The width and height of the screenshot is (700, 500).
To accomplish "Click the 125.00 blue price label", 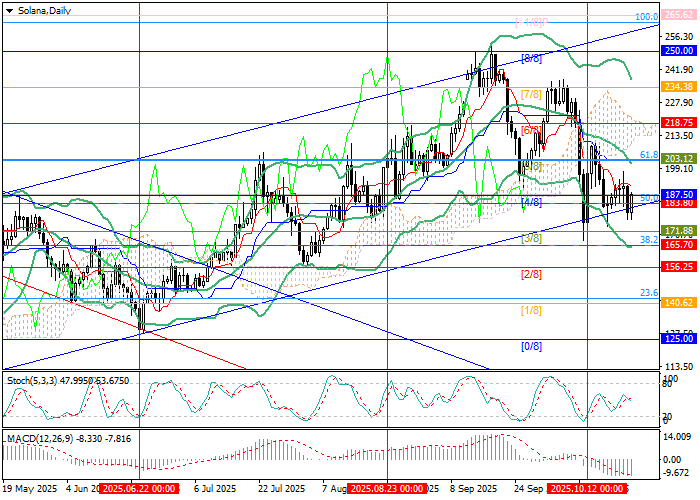I will (x=679, y=339).
